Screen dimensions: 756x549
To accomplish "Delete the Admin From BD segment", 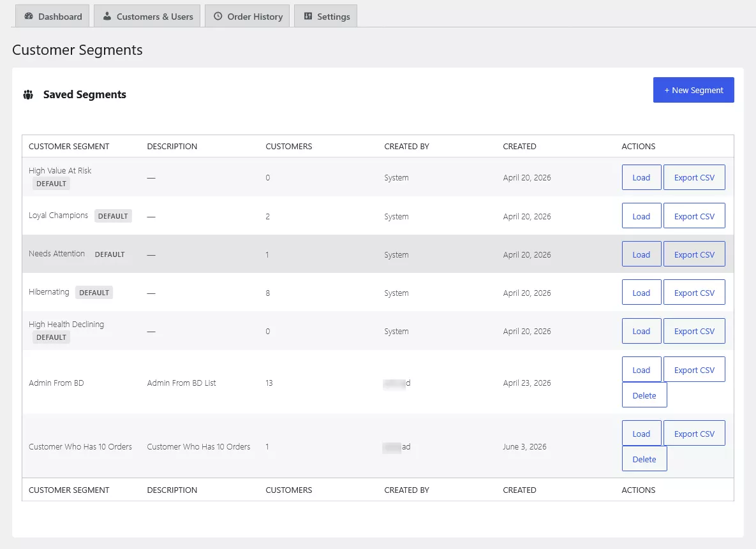I will (644, 395).
